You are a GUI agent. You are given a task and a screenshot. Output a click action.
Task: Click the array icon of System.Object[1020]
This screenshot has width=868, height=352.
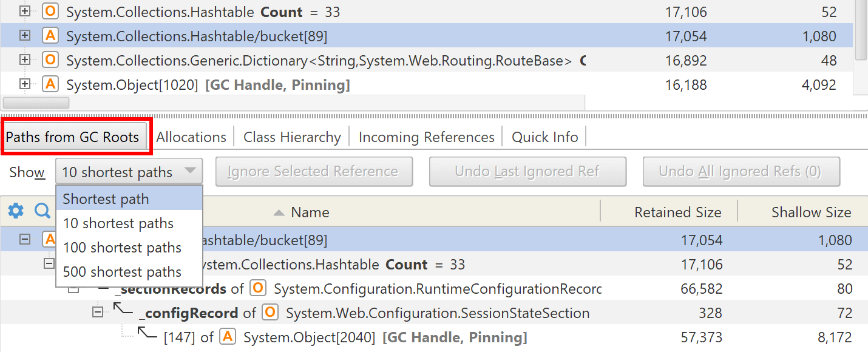pyautogui.click(x=50, y=84)
